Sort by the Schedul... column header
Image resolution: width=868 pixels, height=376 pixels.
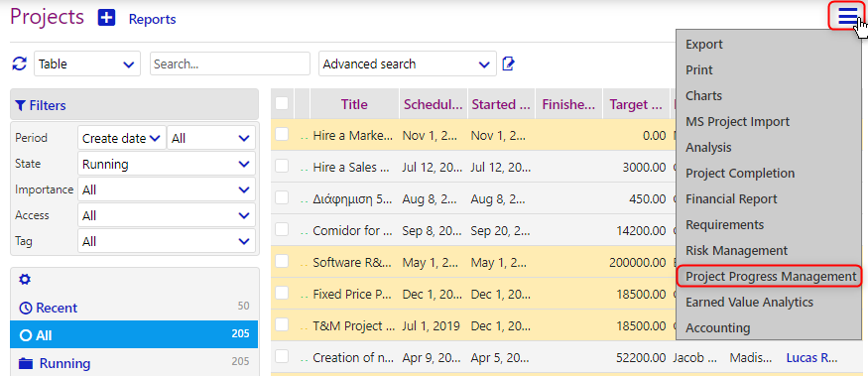pos(433,104)
